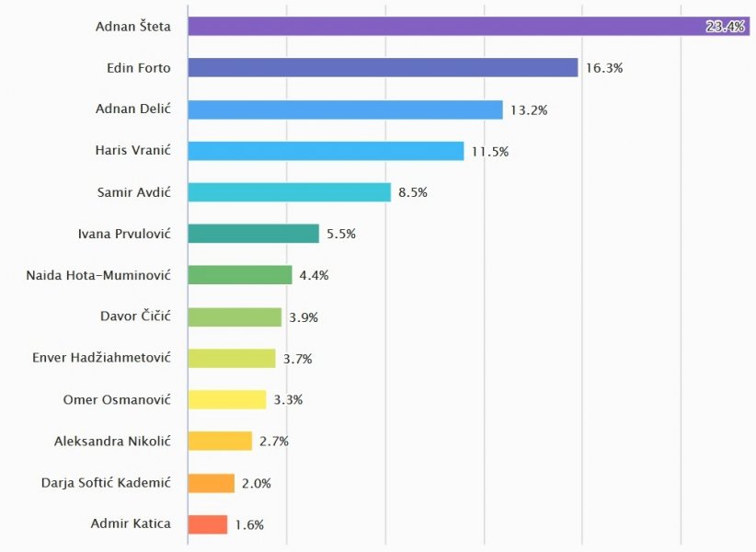Click the purple Adnan Šteta bar
Screen dimensions: 756x552
(441, 27)
